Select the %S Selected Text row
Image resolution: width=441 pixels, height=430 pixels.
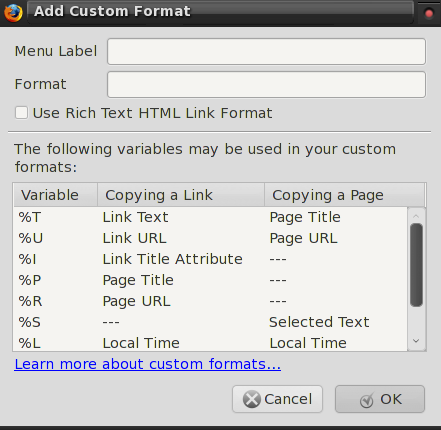point(210,322)
